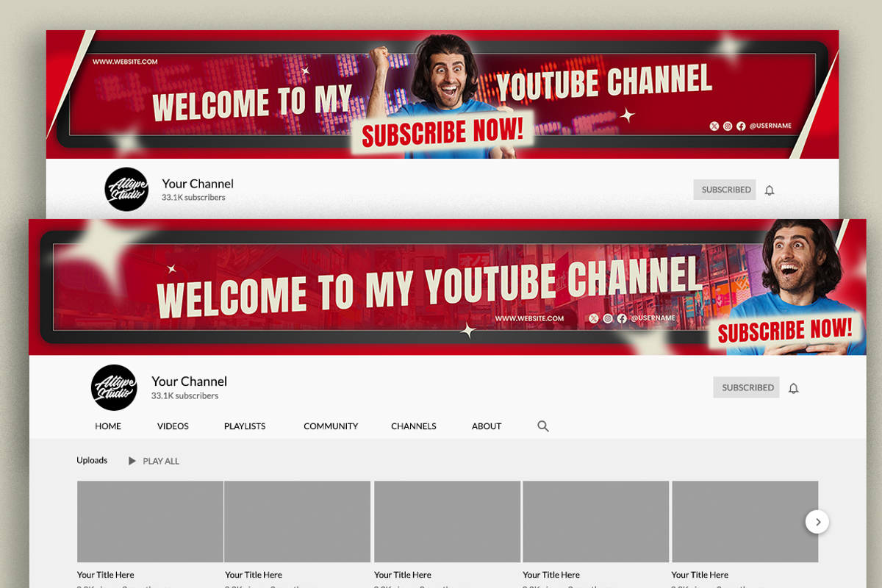Image resolution: width=882 pixels, height=588 pixels.
Task: Click "Your Channel" name in back window
Action: tap(198, 184)
